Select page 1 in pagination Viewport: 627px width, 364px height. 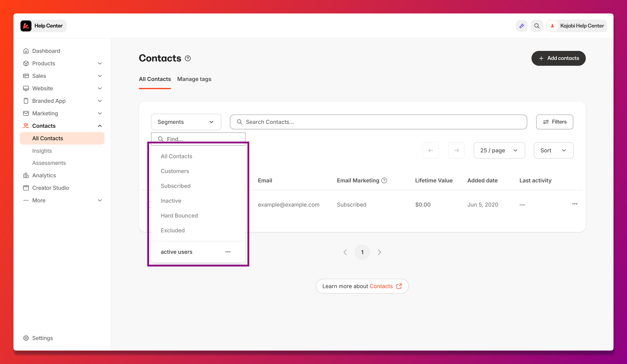[362, 252]
